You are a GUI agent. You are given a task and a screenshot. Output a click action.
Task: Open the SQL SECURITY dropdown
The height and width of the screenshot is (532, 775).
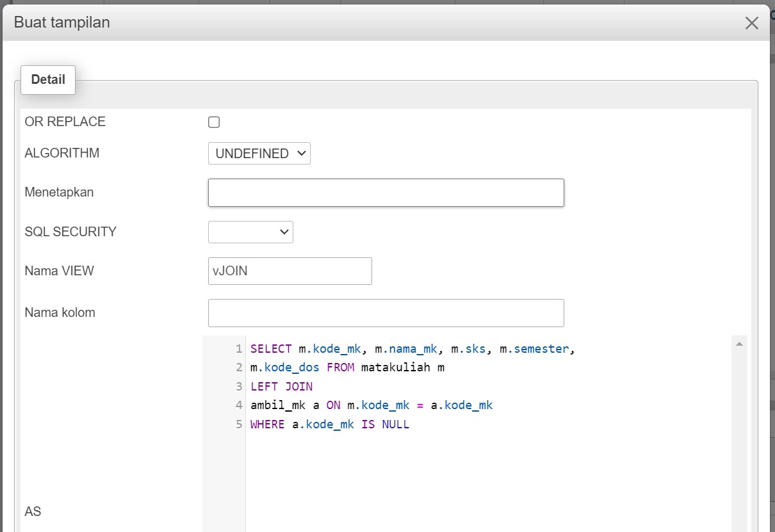(250, 232)
